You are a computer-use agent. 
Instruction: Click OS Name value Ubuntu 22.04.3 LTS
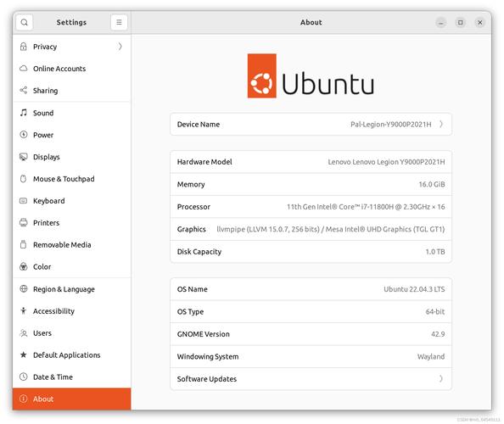pyautogui.click(x=414, y=289)
